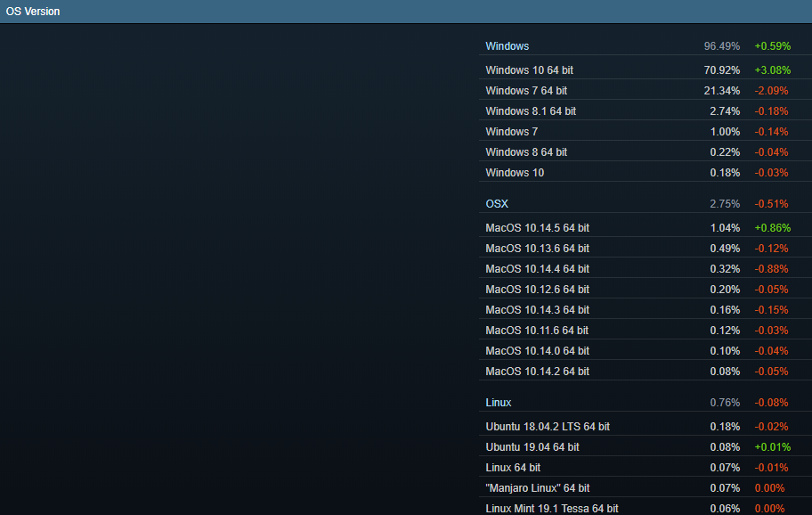This screenshot has height=515, width=812.
Task: Click the -0.12% change value
Action: click(771, 249)
